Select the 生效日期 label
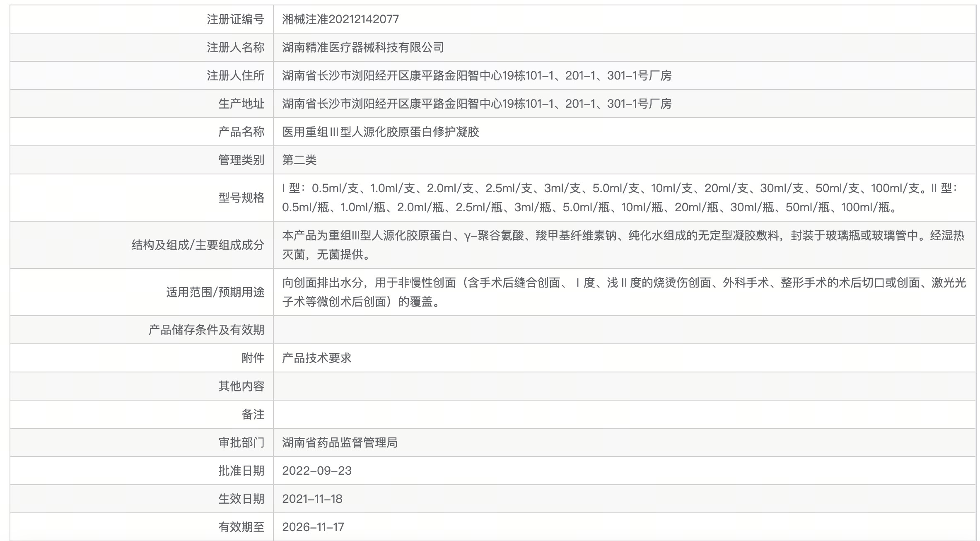Screen dimensions: 980x541 point(241,499)
